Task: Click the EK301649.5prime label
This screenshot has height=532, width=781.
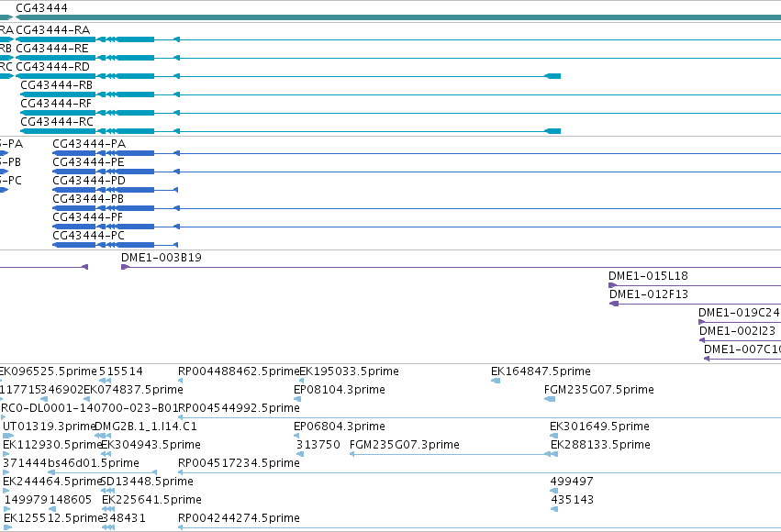Action: point(599,427)
